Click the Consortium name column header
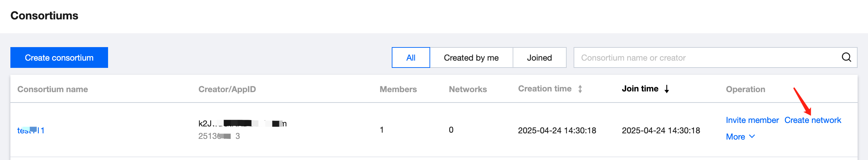 pos(53,89)
